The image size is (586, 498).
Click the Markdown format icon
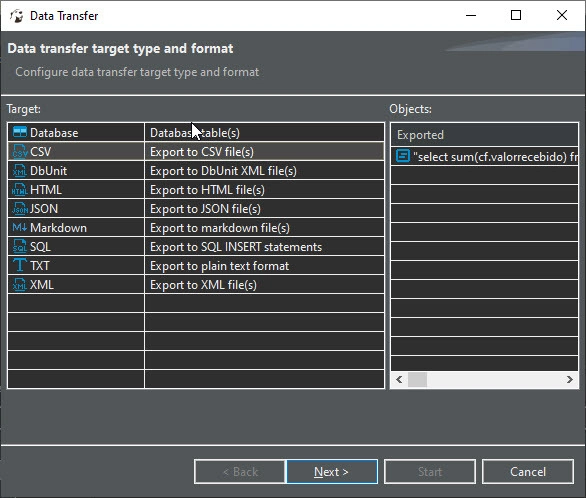coord(19,227)
